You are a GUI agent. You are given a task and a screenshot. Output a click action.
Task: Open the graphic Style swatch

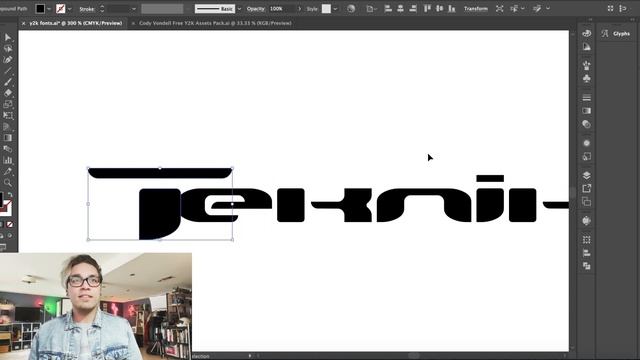coord(326,9)
